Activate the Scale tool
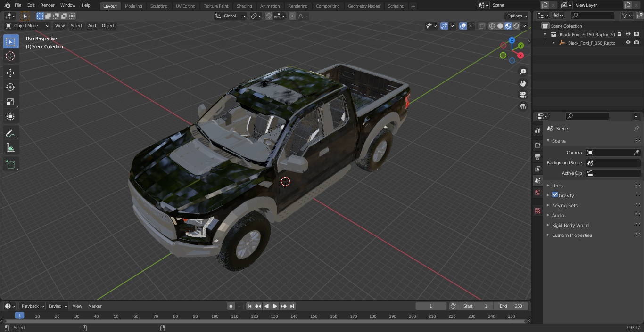This screenshot has width=644, height=332. pos(10,102)
